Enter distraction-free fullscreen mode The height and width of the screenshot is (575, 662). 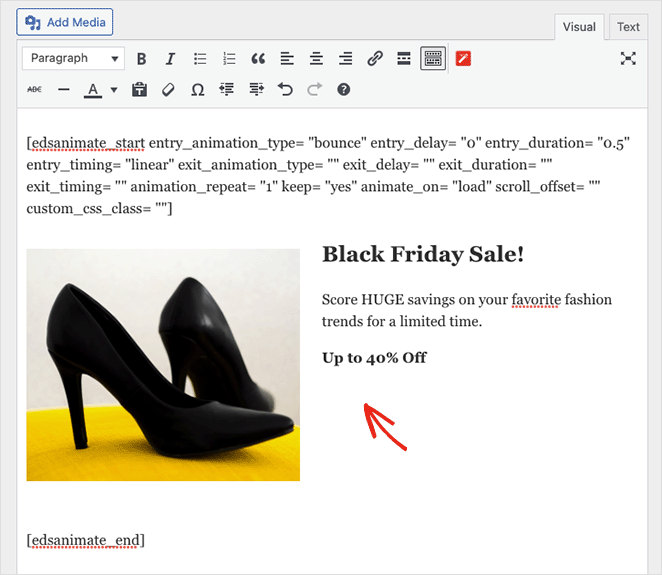pyautogui.click(x=628, y=59)
